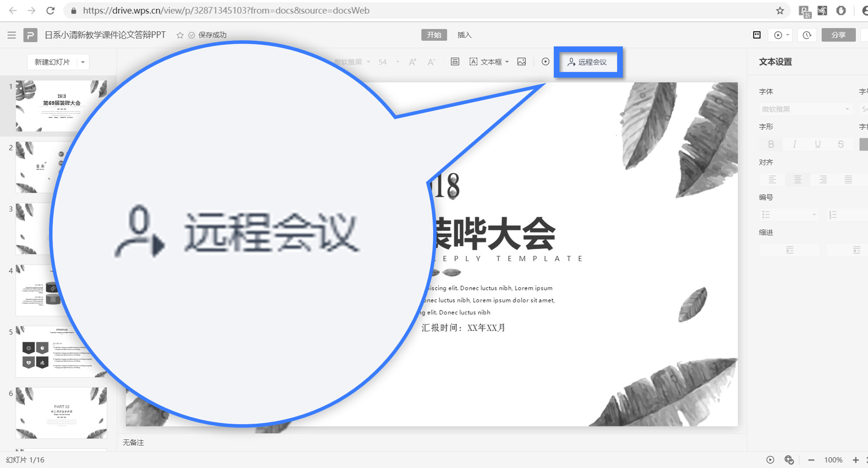The image size is (868, 468).
Task: Increase font size with the A+ icon
Action: [x=412, y=62]
